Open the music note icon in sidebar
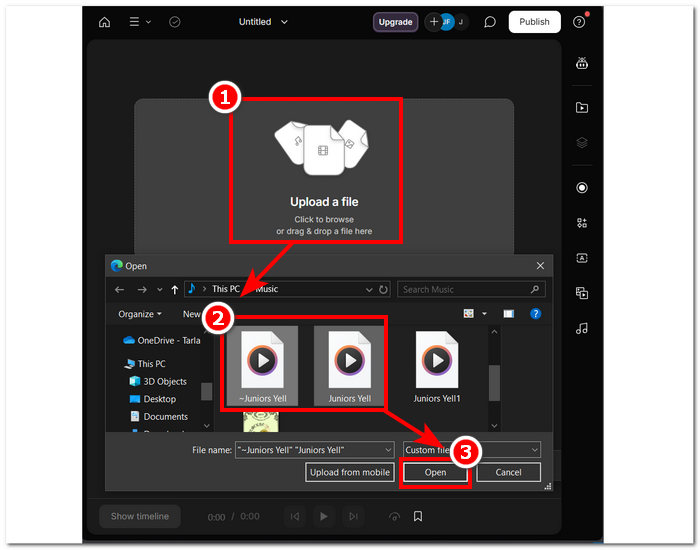Screen dimensions: 700x550 pos(582,329)
